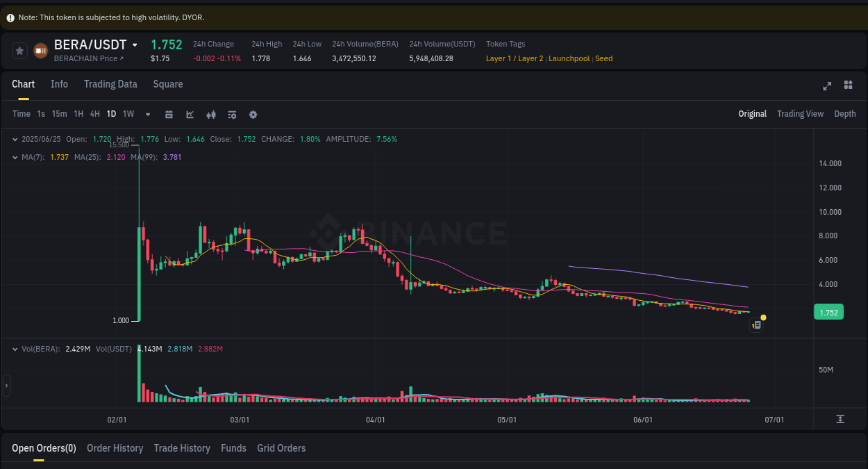Open the Launchpool token tag link

pos(569,58)
